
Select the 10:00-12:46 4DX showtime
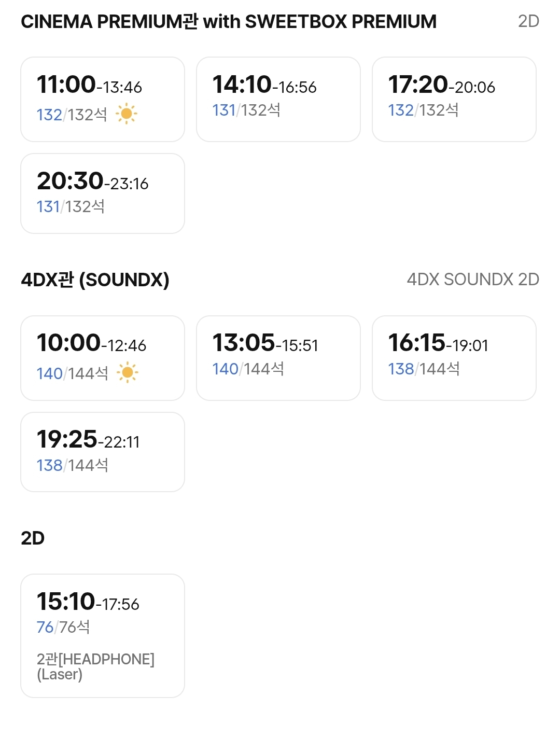(x=103, y=358)
